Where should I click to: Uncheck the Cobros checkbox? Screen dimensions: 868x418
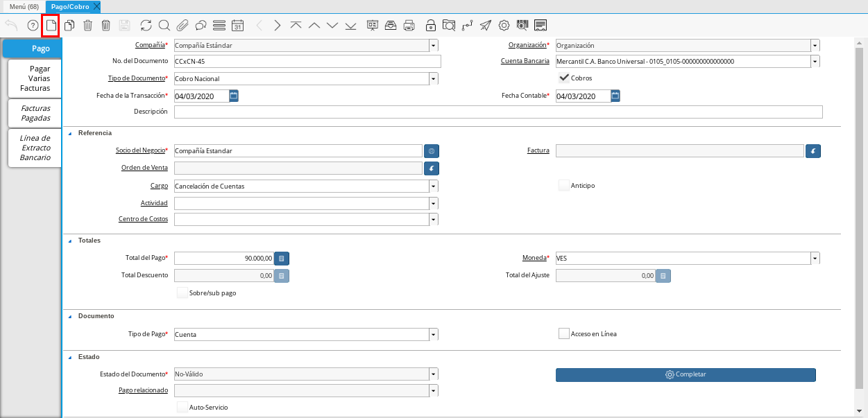pyautogui.click(x=564, y=78)
